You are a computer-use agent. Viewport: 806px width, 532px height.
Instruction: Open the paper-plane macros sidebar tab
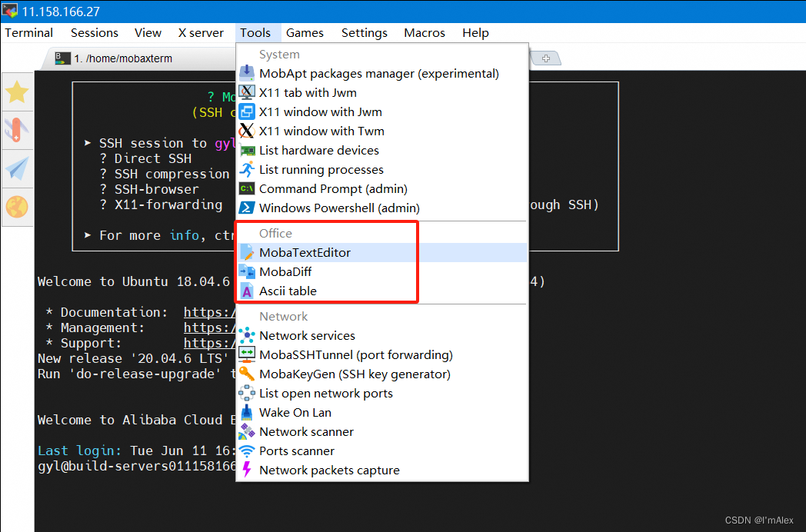[17, 168]
